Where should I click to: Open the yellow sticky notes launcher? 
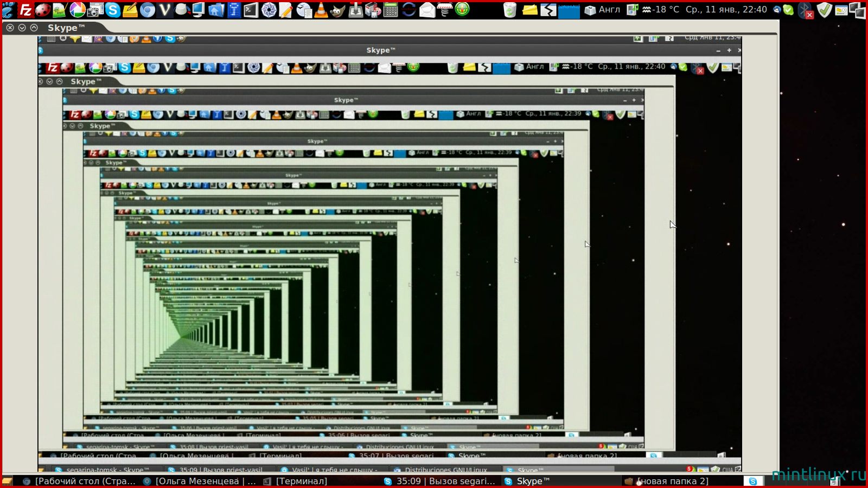(130, 10)
